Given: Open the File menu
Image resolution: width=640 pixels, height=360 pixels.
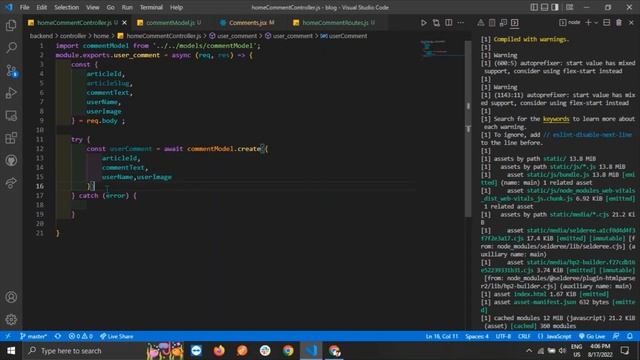Looking at the screenshot, I should coord(24,7).
